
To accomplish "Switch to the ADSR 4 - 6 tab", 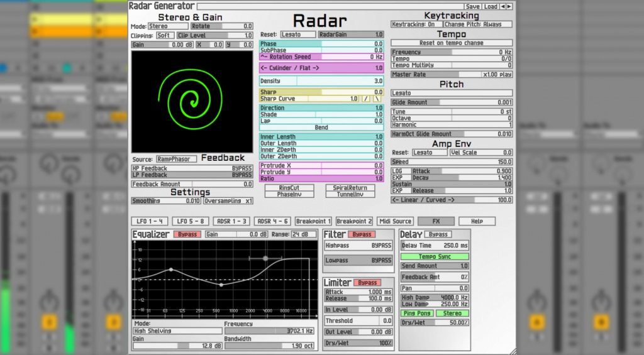I will (272, 221).
